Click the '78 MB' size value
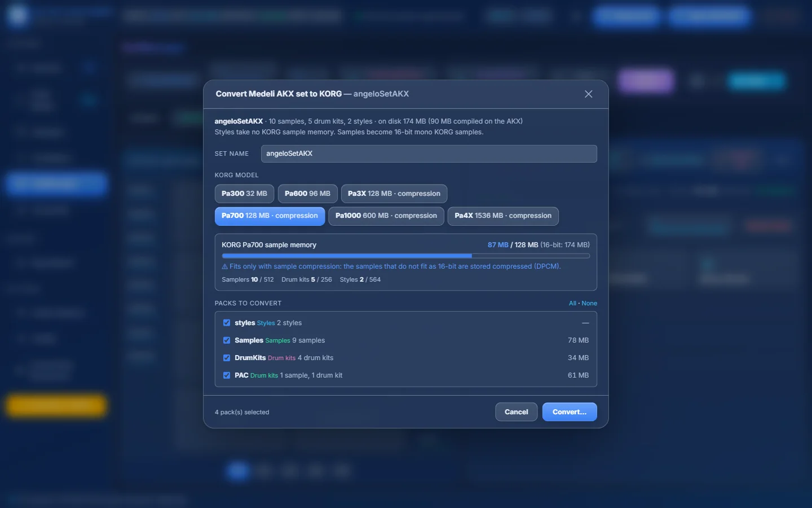This screenshot has height=508, width=812. coord(578,340)
